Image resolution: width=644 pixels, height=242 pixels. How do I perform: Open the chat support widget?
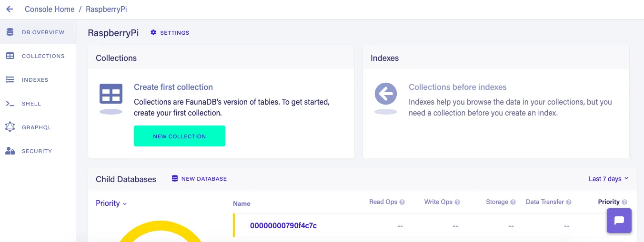(619, 221)
